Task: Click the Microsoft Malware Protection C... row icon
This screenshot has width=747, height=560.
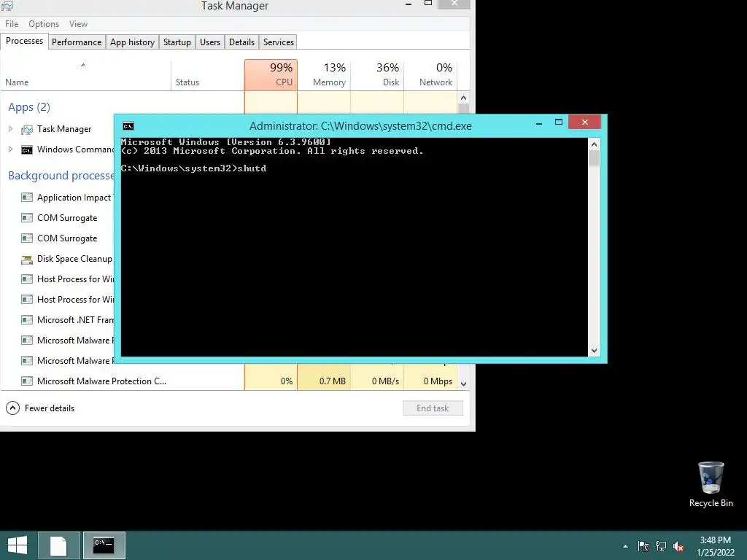Action: [27, 381]
